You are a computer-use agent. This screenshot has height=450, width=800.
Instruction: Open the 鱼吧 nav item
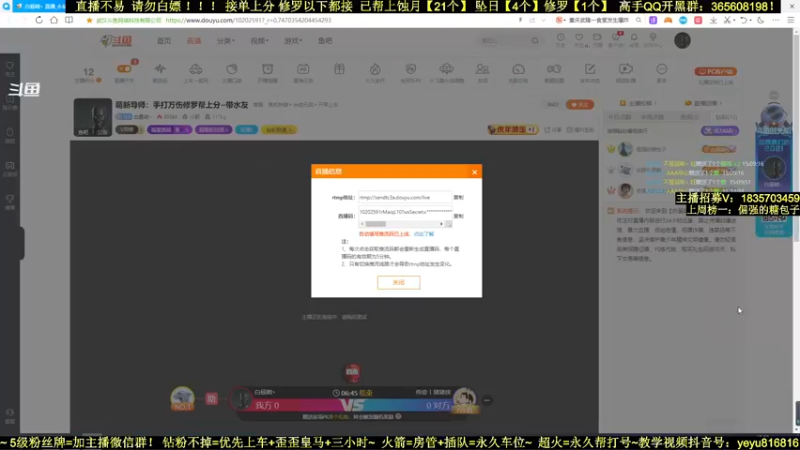(325, 41)
